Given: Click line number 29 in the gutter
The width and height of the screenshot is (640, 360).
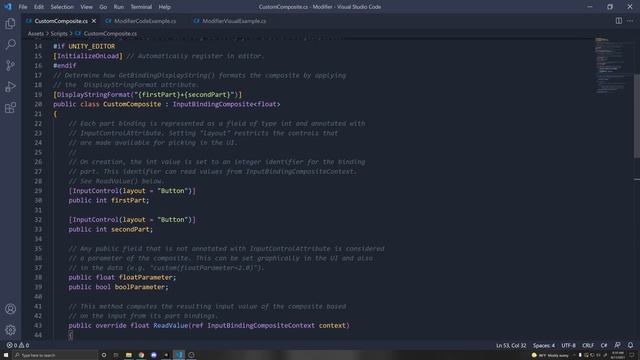Looking at the screenshot, I should 38,191.
